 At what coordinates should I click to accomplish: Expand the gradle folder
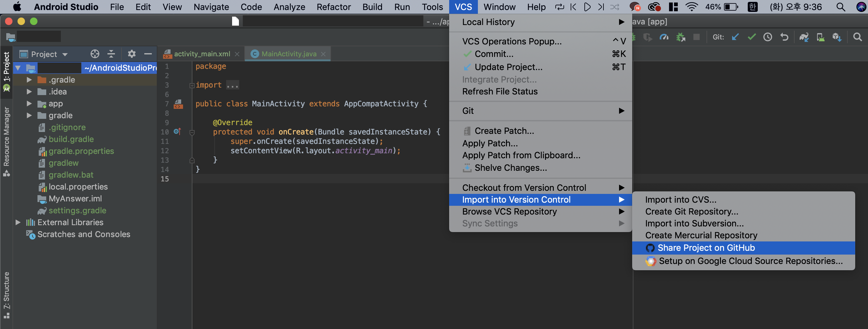click(29, 115)
